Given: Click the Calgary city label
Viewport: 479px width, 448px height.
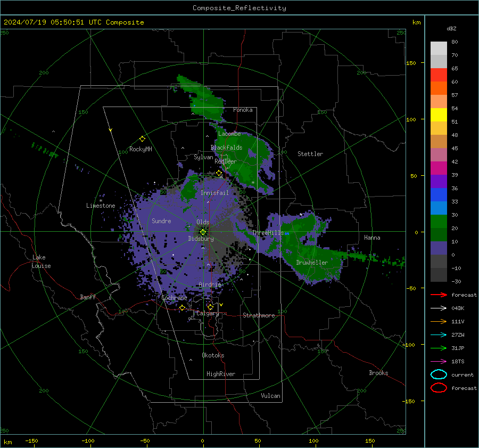Looking at the screenshot, I should [208, 313].
